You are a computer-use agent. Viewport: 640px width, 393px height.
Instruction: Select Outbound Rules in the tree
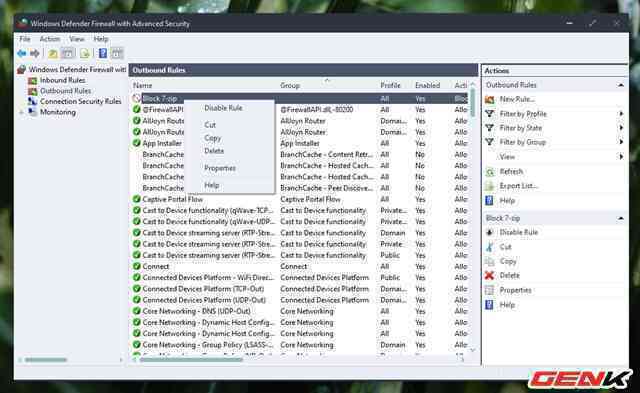(x=65, y=91)
